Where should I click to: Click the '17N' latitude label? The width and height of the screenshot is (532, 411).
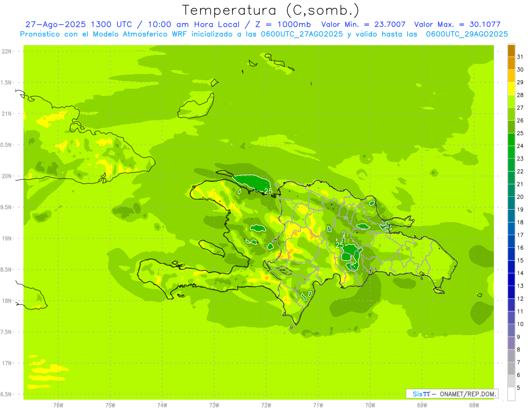point(7,363)
